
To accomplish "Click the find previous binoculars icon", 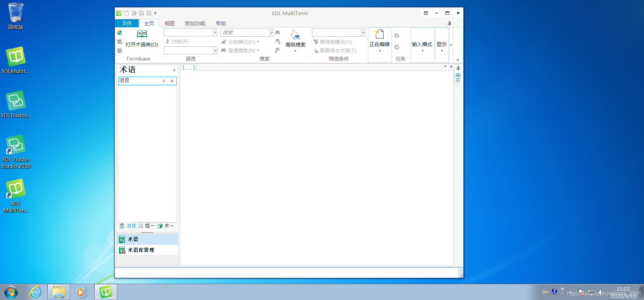I will [277, 50].
